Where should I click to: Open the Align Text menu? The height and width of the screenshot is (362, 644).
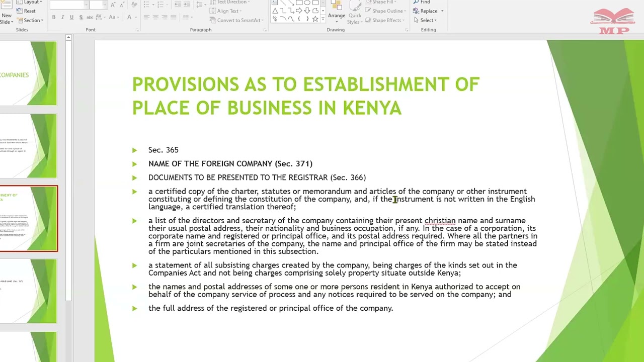coord(226,11)
